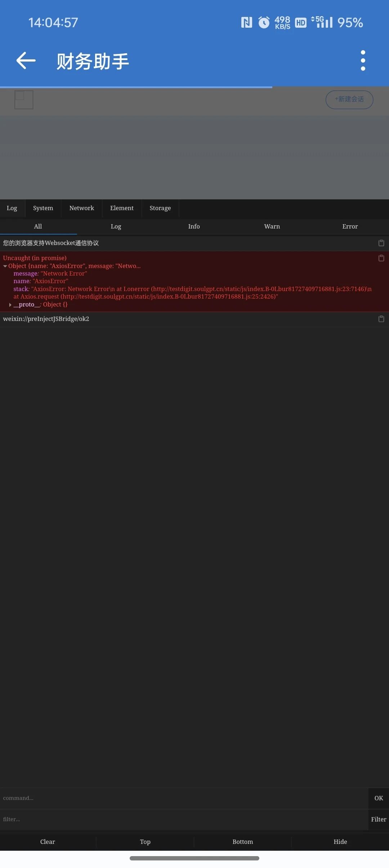Click the filter text field
The height and width of the screenshot is (868, 389).
[184, 819]
